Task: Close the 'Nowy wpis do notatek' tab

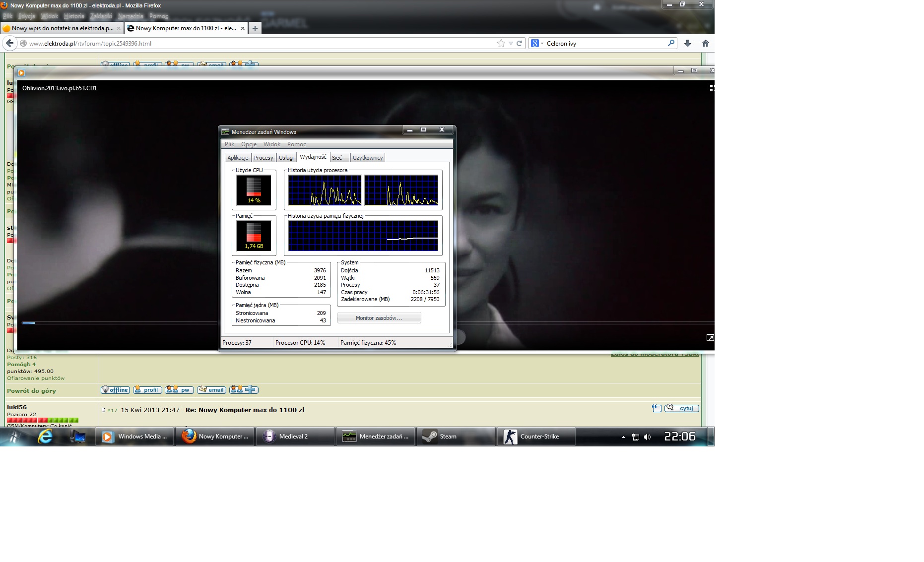Action: [x=118, y=28]
